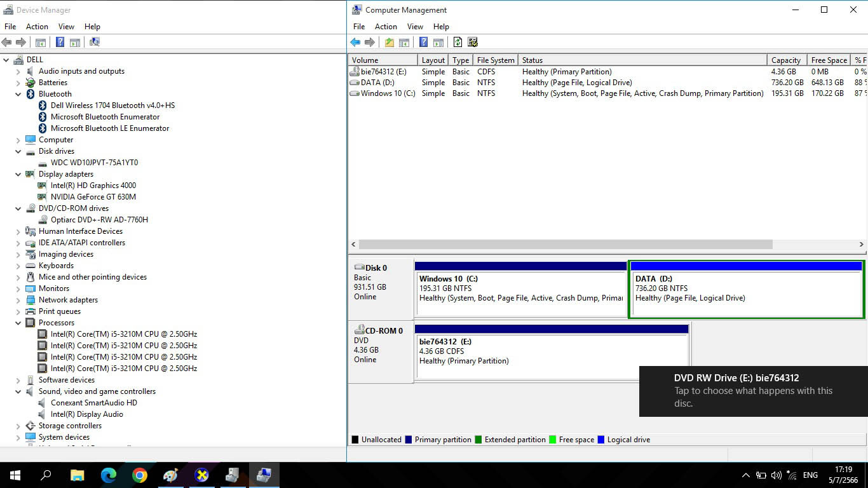Click the green Refresh icon
Image resolution: width=868 pixels, height=488 pixels.
click(458, 42)
